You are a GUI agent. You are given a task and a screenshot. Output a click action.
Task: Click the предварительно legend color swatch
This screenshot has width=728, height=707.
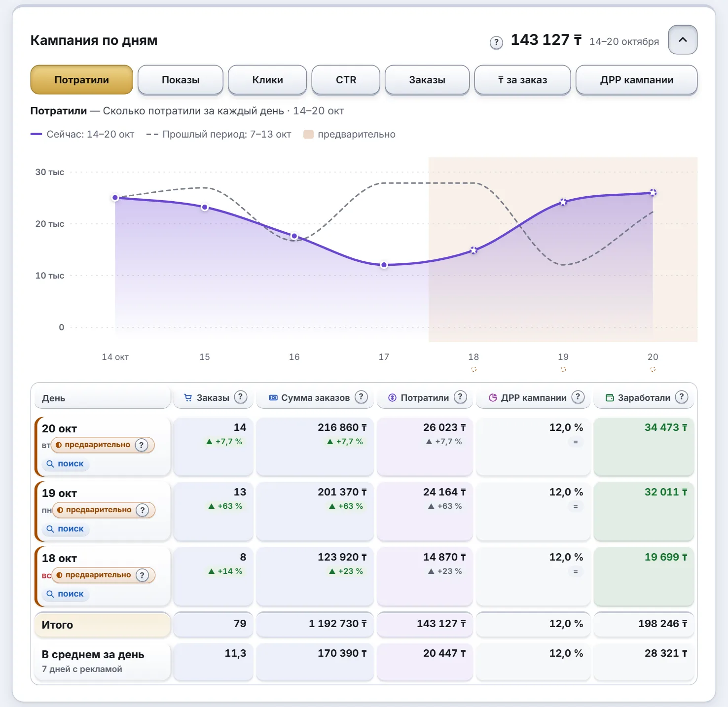309,134
